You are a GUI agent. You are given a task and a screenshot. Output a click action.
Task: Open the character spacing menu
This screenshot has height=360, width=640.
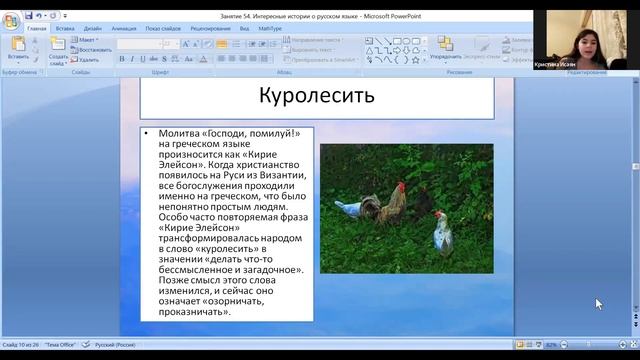coord(176,59)
